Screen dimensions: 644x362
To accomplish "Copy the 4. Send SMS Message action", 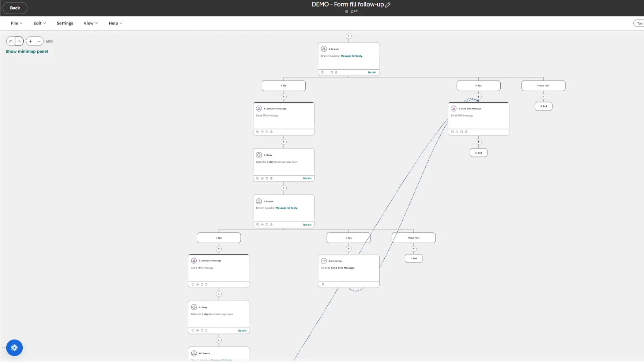I will pyautogui.click(x=257, y=132).
